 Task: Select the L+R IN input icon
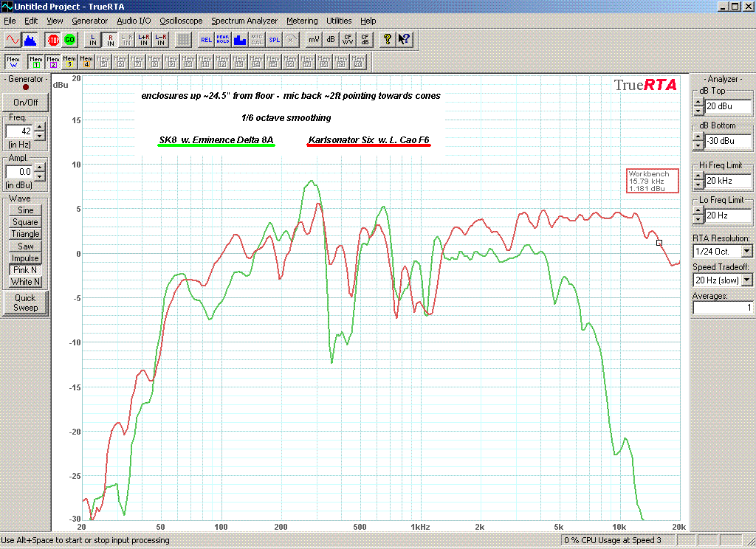coord(144,40)
